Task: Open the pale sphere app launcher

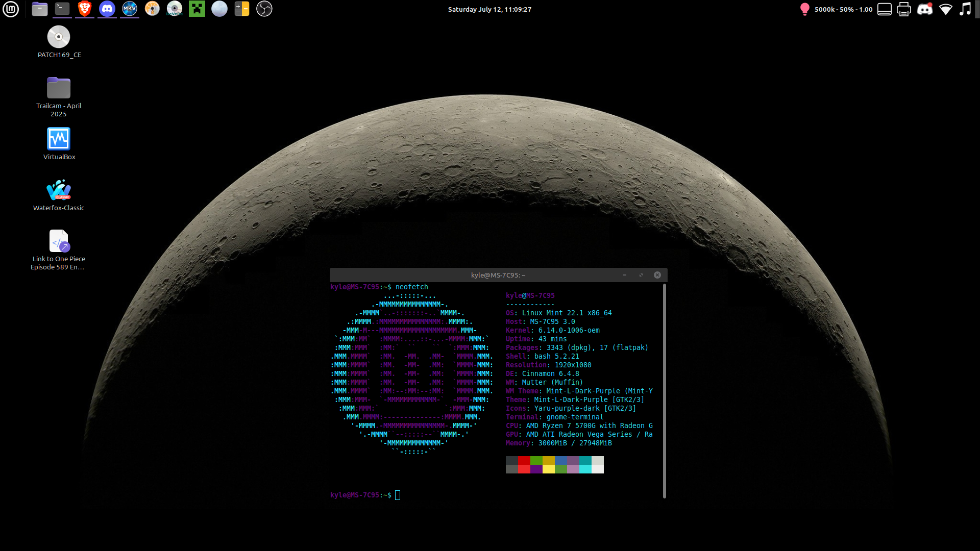Action: tap(219, 9)
